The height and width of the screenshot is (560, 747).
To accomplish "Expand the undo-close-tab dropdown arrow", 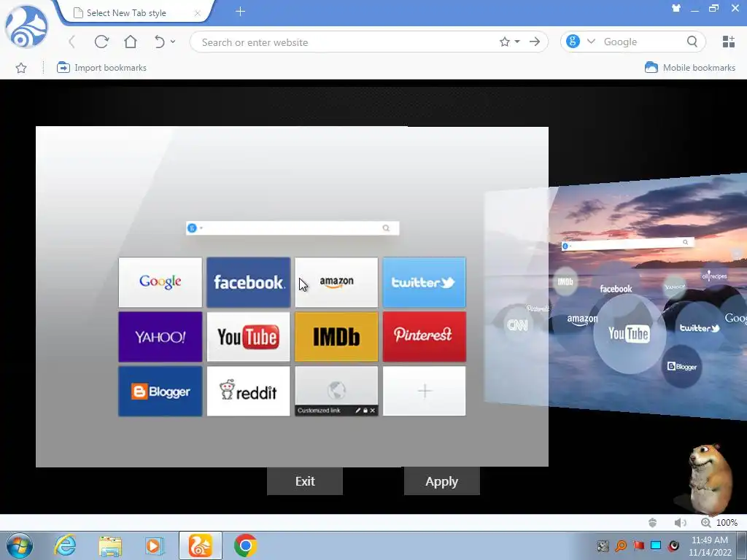I will click(173, 42).
